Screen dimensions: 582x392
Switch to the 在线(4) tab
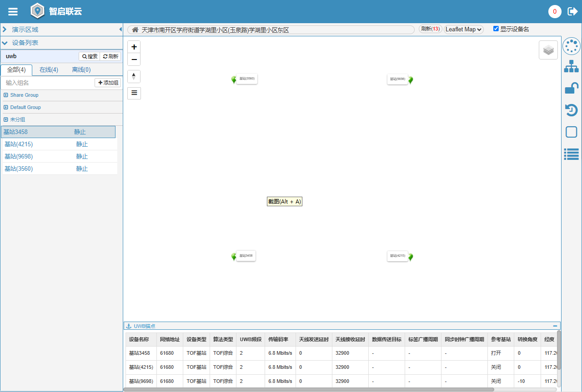coord(49,70)
